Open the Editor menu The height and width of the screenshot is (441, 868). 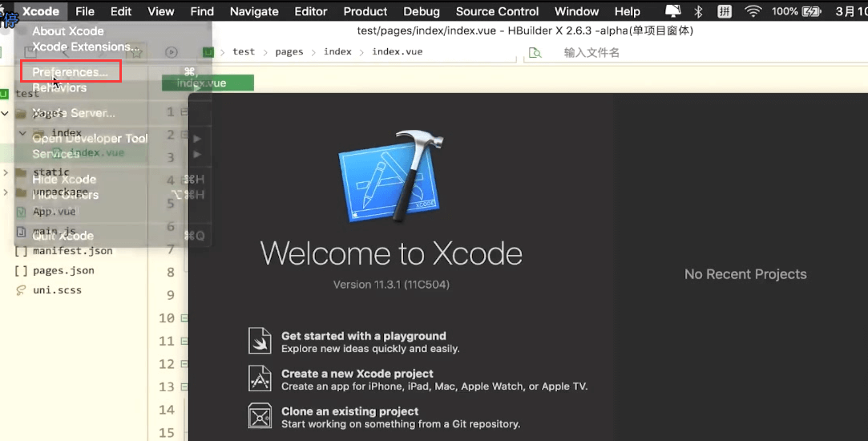click(310, 11)
